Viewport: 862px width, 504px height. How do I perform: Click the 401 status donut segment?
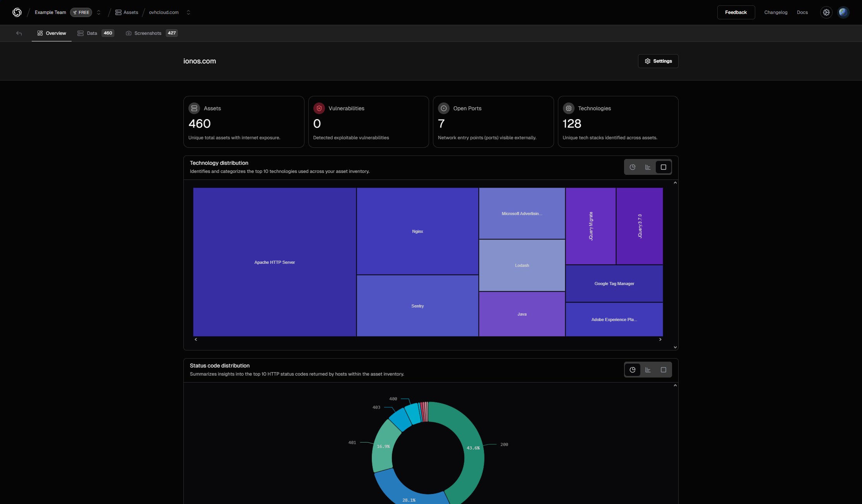383,446
